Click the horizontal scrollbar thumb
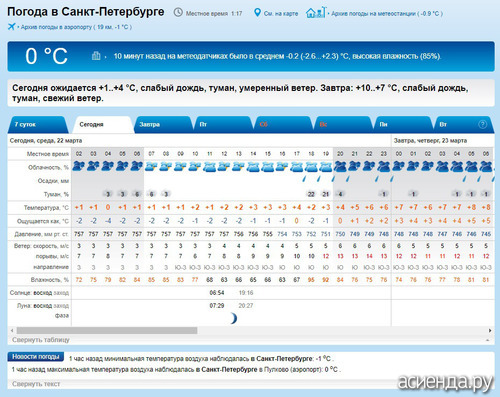This screenshot has width=500, height=397. tap(107, 330)
